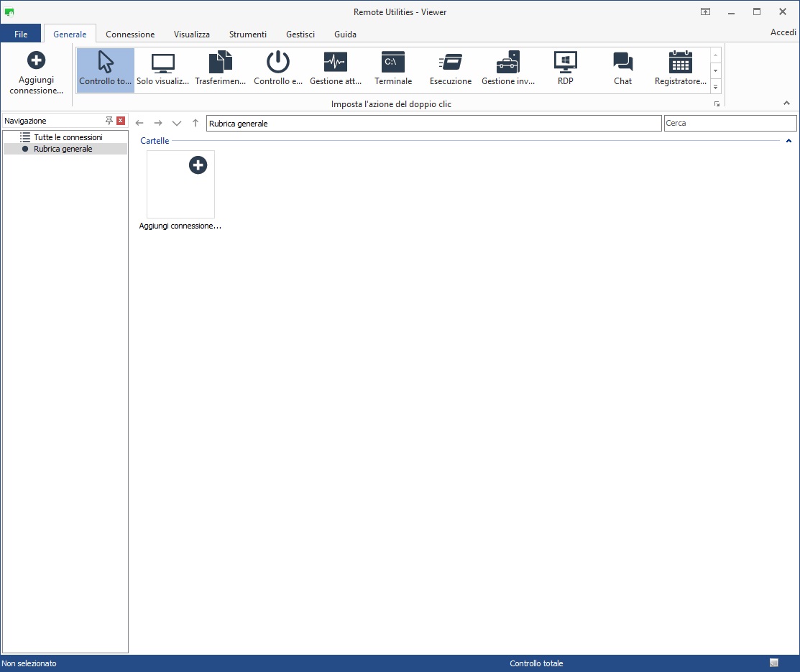Select Solo visualizzazione mode icon

point(162,70)
